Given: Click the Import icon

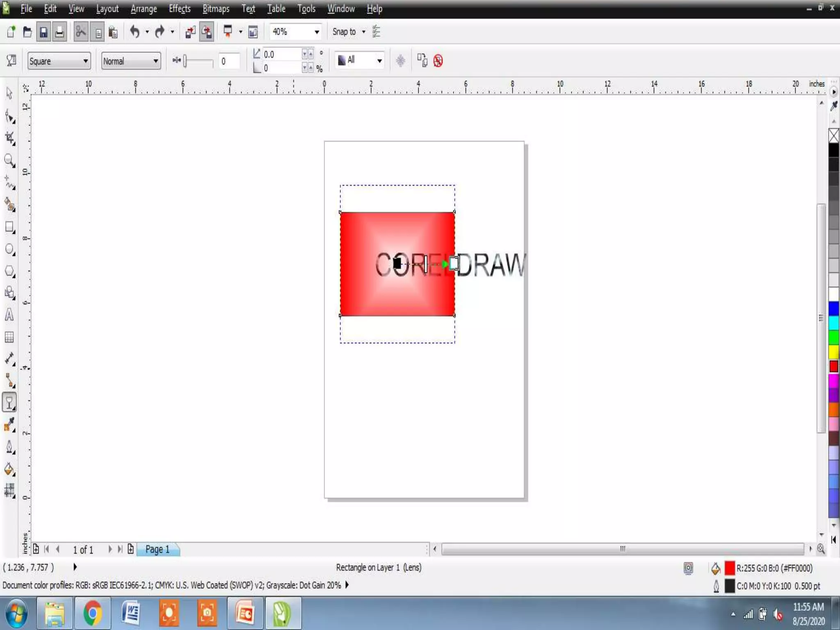Looking at the screenshot, I should (x=190, y=32).
